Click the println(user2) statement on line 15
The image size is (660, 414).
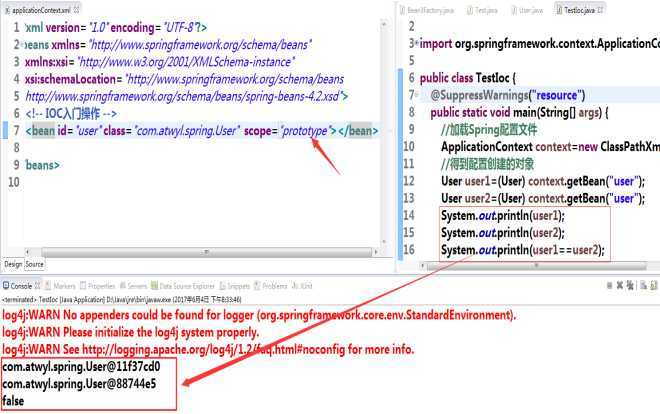click(503, 233)
